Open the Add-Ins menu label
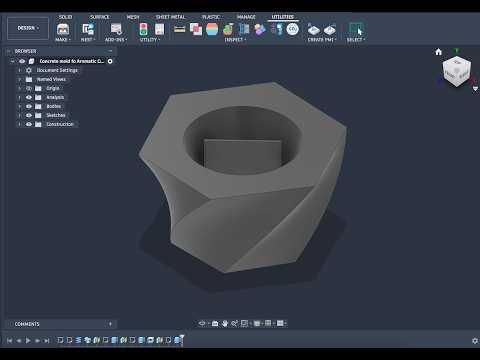This screenshot has width=480, height=360. coord(116,40)
